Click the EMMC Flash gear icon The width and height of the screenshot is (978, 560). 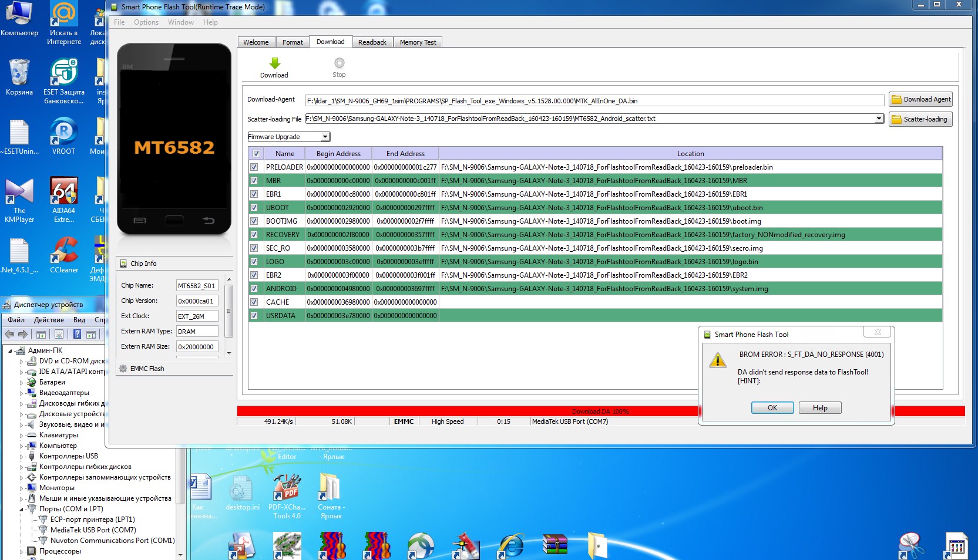123,369
